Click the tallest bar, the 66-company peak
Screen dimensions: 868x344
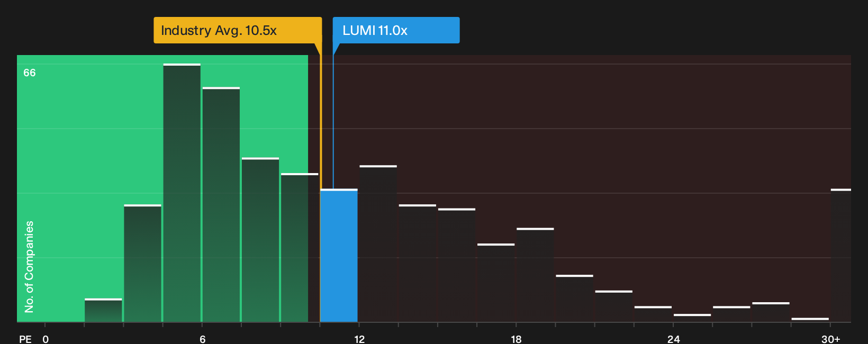click(182, 193)
